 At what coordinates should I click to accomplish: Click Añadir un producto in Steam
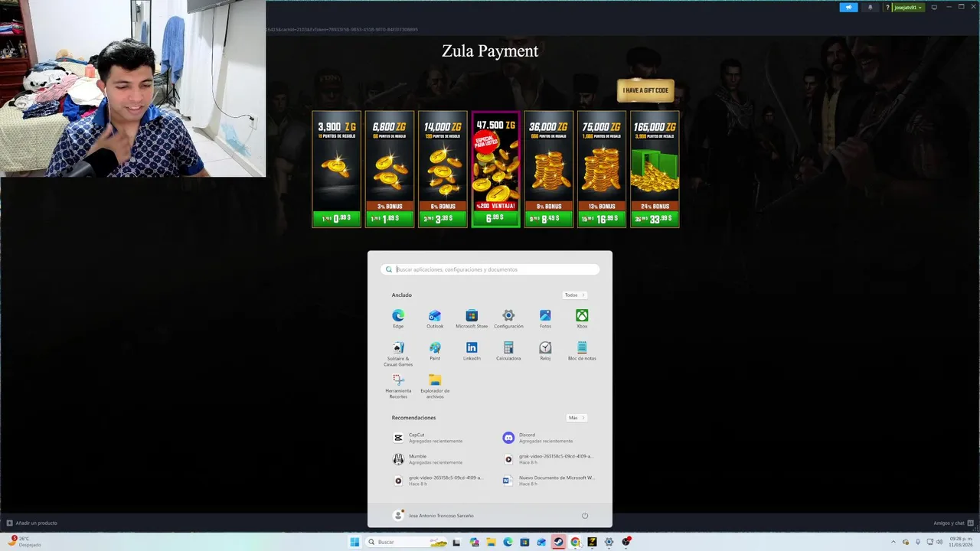[x=32, y=523]
